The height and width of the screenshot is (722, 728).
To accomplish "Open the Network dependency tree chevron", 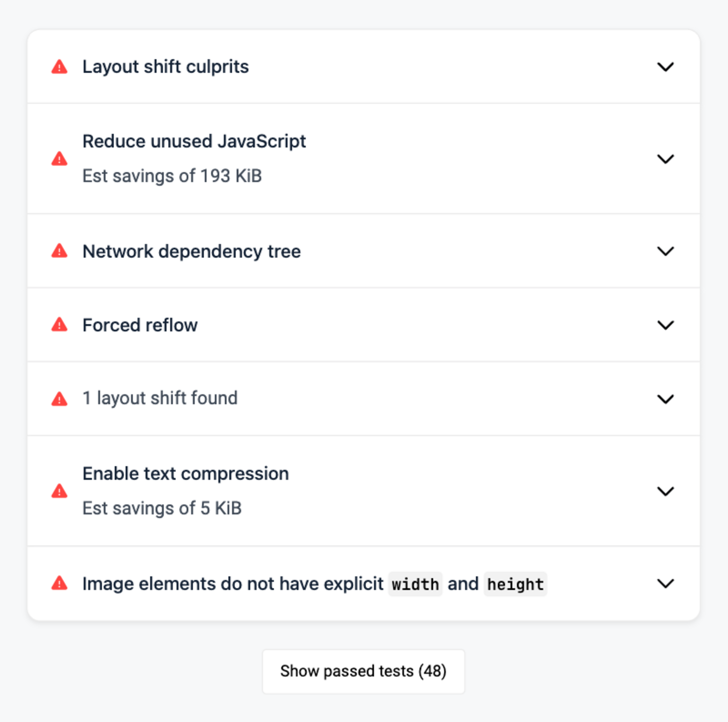I will point(665,251).
